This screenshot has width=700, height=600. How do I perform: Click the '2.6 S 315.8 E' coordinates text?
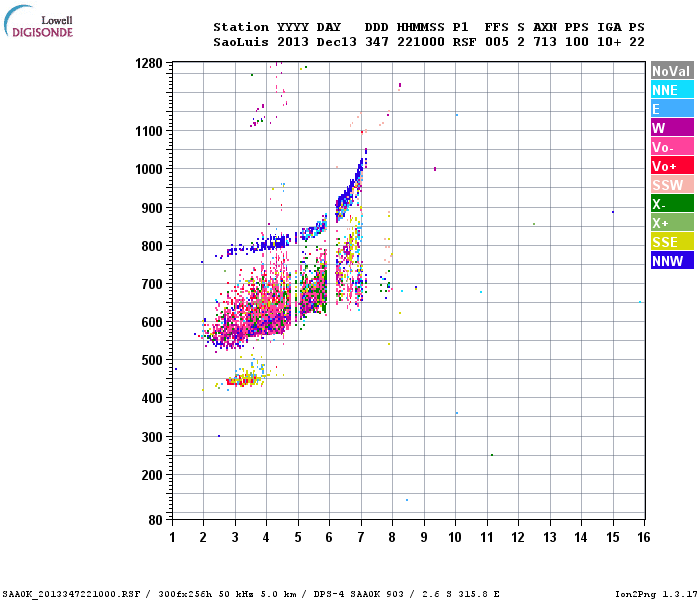(461, 594)
